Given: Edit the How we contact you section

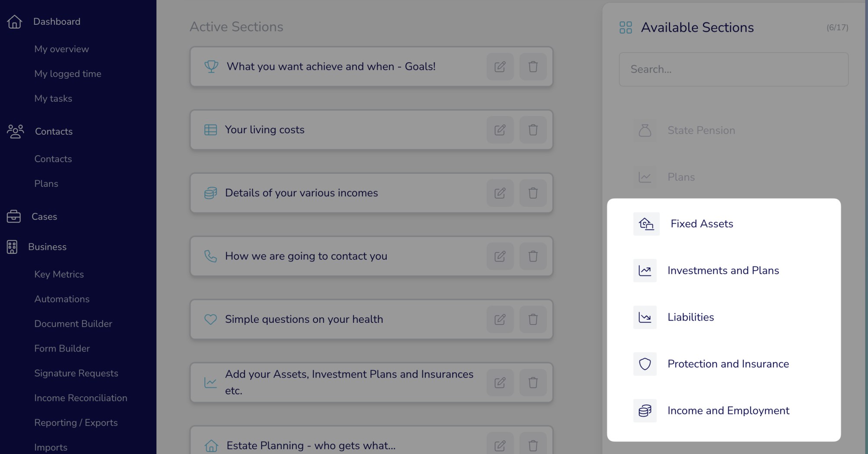Looking at the screenshot, I should click(x=500, y=256).
